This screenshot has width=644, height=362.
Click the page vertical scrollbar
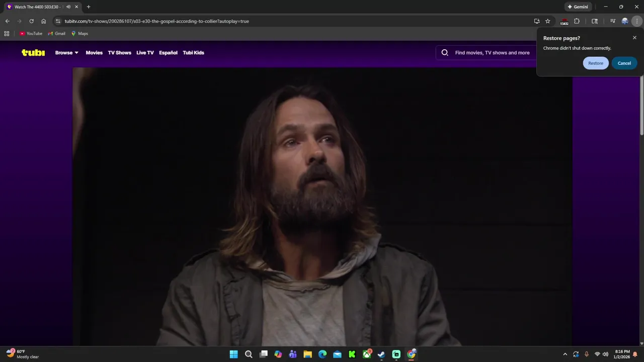641,106
